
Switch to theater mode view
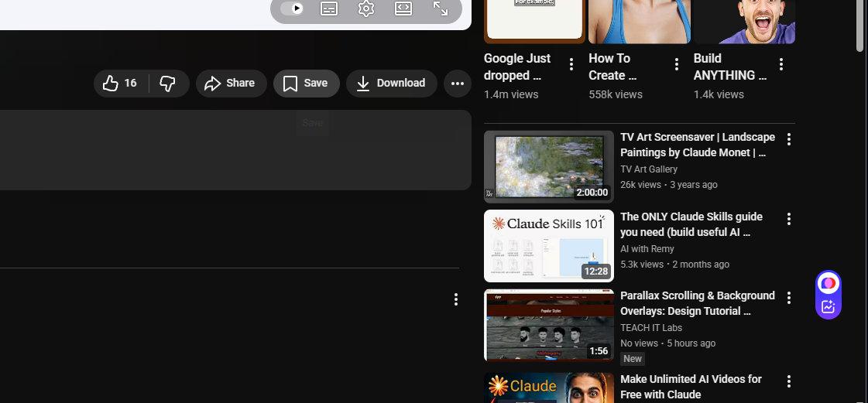(403, 9)
